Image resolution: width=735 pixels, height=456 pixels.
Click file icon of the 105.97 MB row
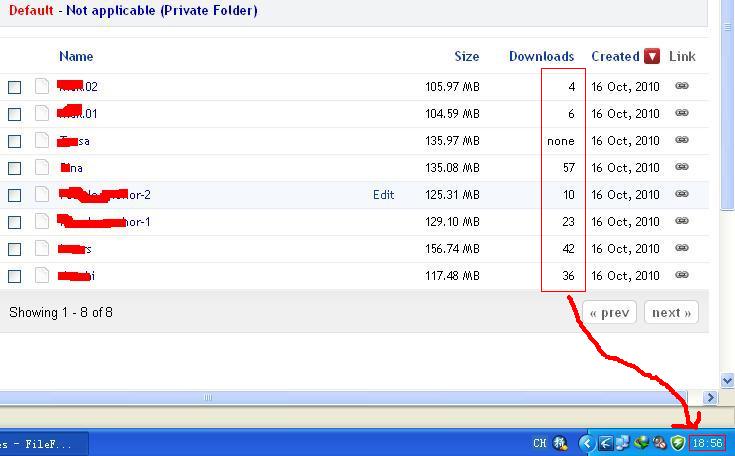point(42,86)
